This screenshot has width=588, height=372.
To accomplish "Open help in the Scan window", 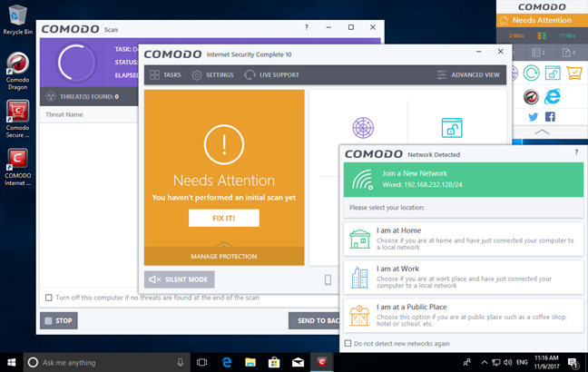I will click(307, 27).
